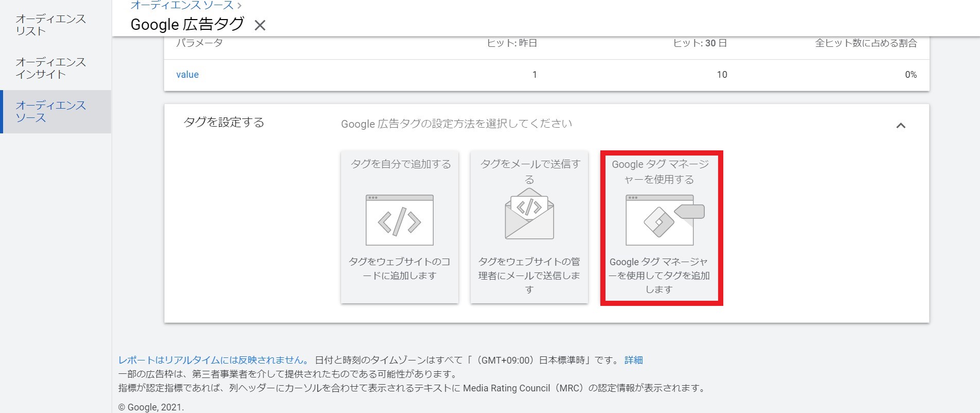The width and height of the screenshot is (980, 413).
Task: Click the タグを設定する section heading
Action: (224, 123)
